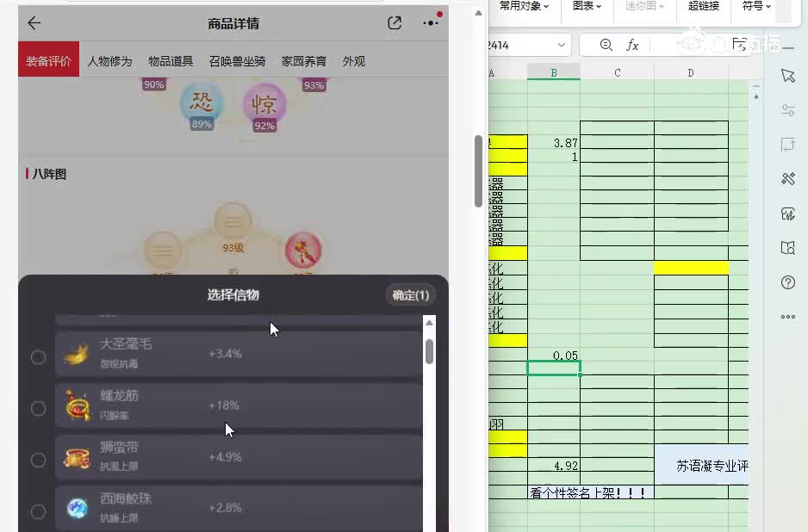808x532 pixels.
Task: Select the 蟠龙筋 radio button
Action: [x=38, y=408]
